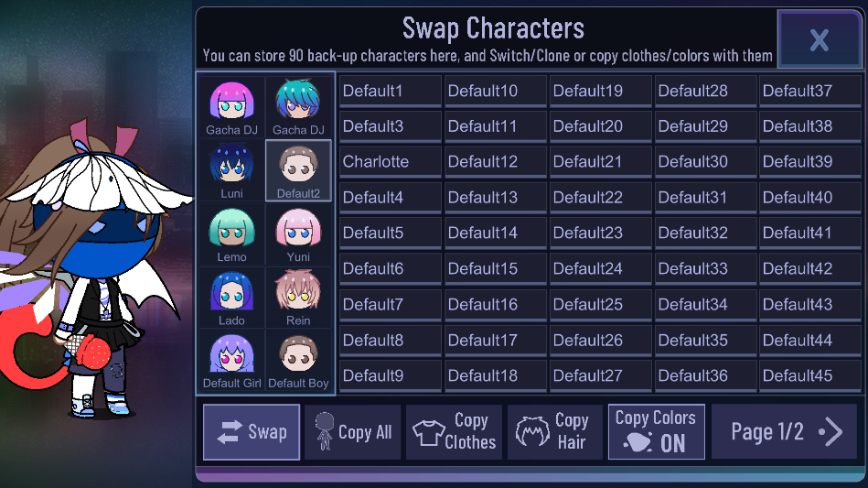
Task: Choose the Default45 backup slot
Action: (x=810, y=375)
